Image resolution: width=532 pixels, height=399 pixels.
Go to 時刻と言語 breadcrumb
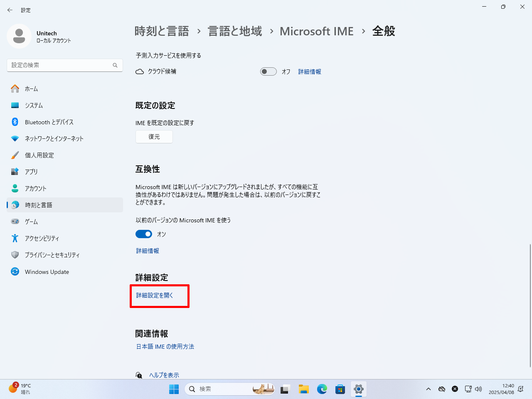162,31
